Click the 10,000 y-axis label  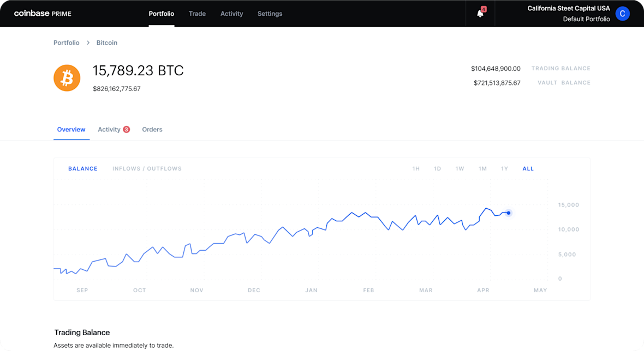569,229
